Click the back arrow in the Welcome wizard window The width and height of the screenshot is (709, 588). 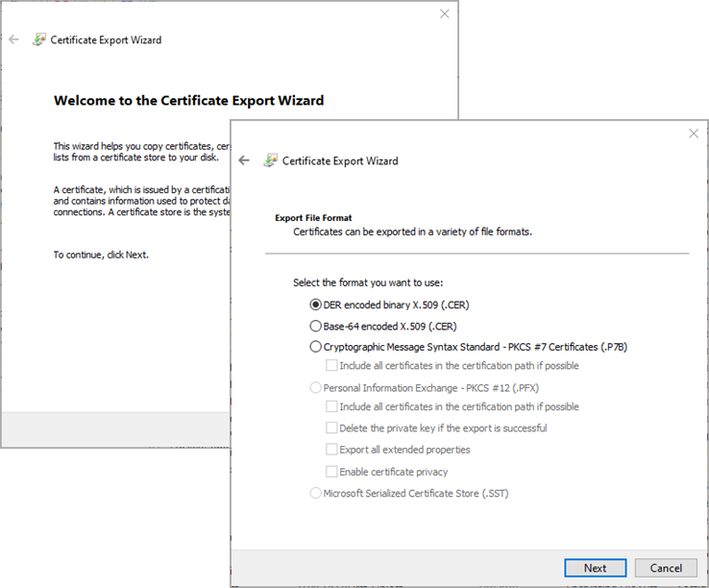point(14,39)
